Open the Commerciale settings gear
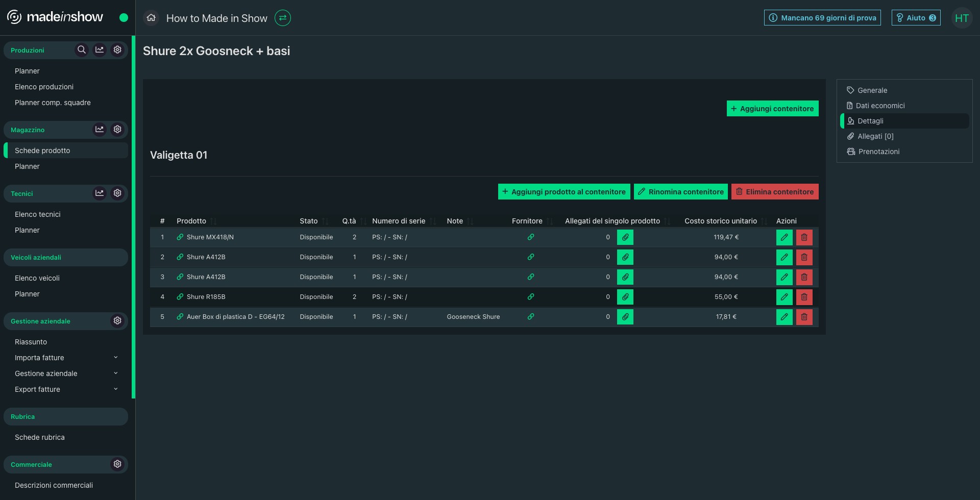Screen dimensions: 980x500 117,464
